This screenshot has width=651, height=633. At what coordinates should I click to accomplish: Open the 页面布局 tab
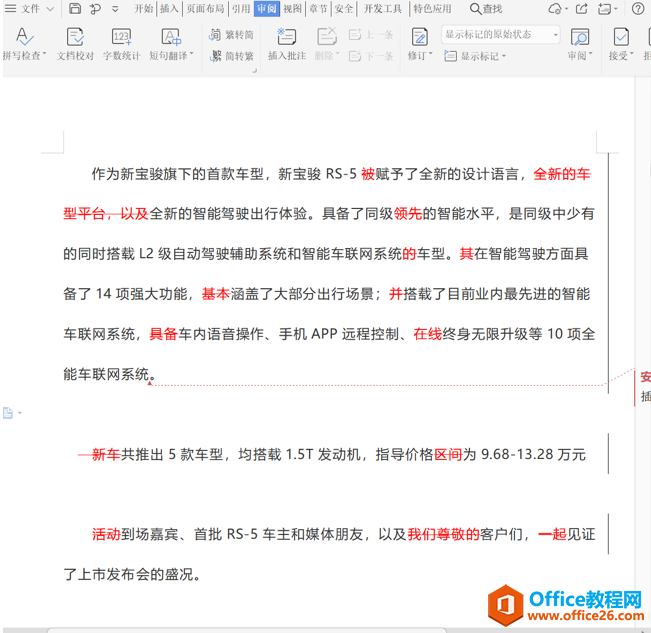click(205, 8)
